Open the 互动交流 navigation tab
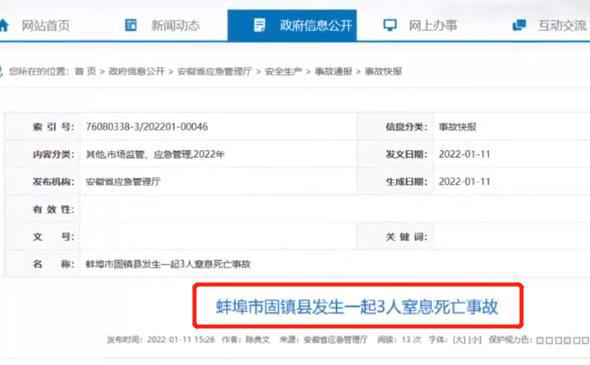The height and width of the screenshot is (365, 590). (x=562, y=26)
